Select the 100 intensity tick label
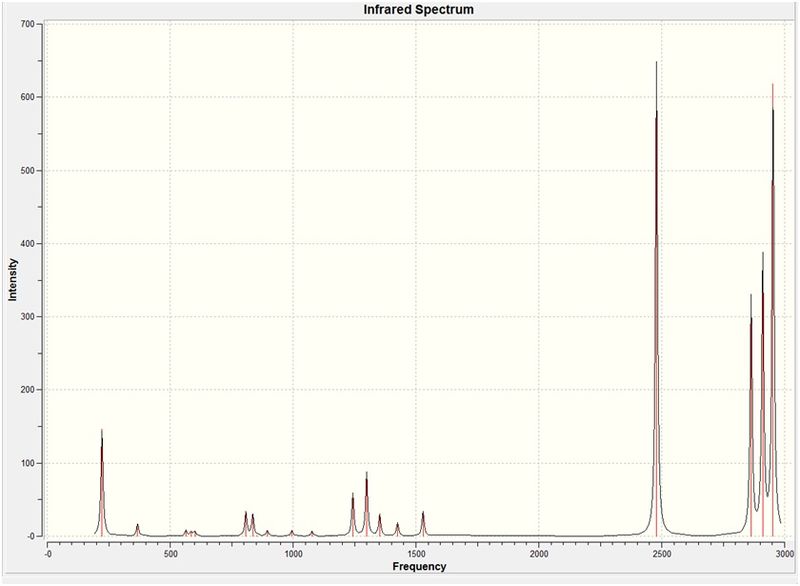 point(28,463)
